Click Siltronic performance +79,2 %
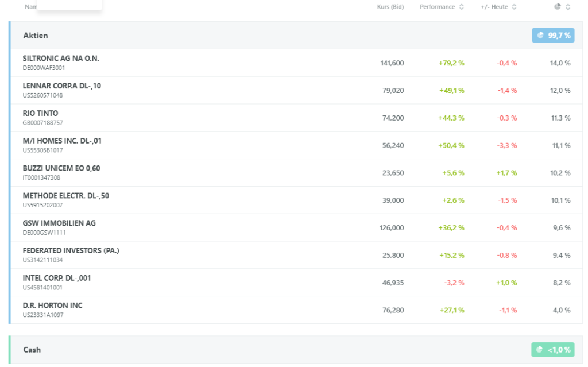This screenshot has width=588, height=367. pos(451,63)
